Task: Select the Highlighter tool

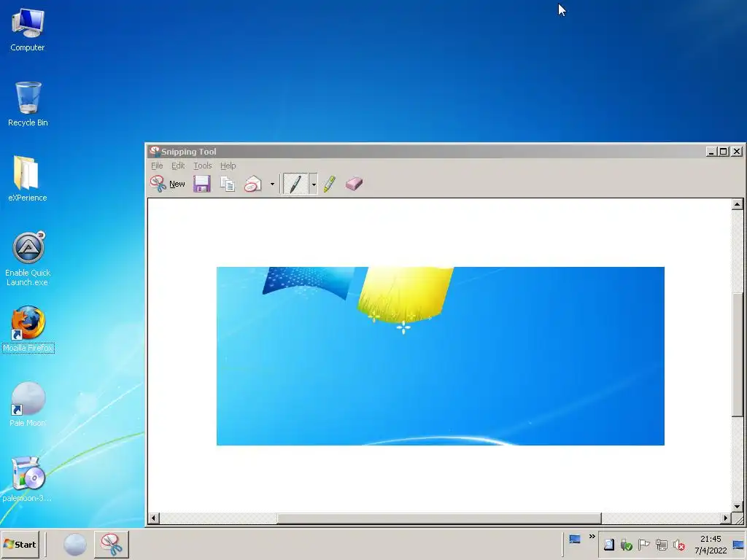Action: (329, 184)
